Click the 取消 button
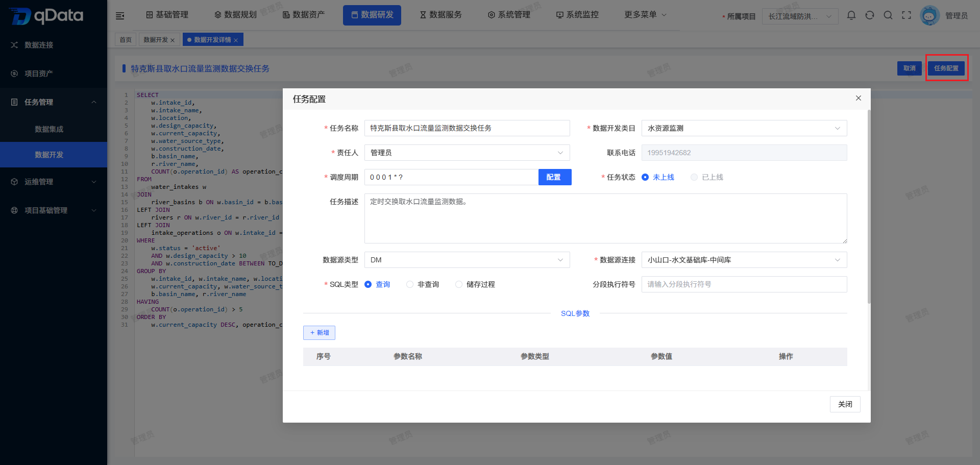The width and height of the screenshot is (980, 465). pos(910,68)
